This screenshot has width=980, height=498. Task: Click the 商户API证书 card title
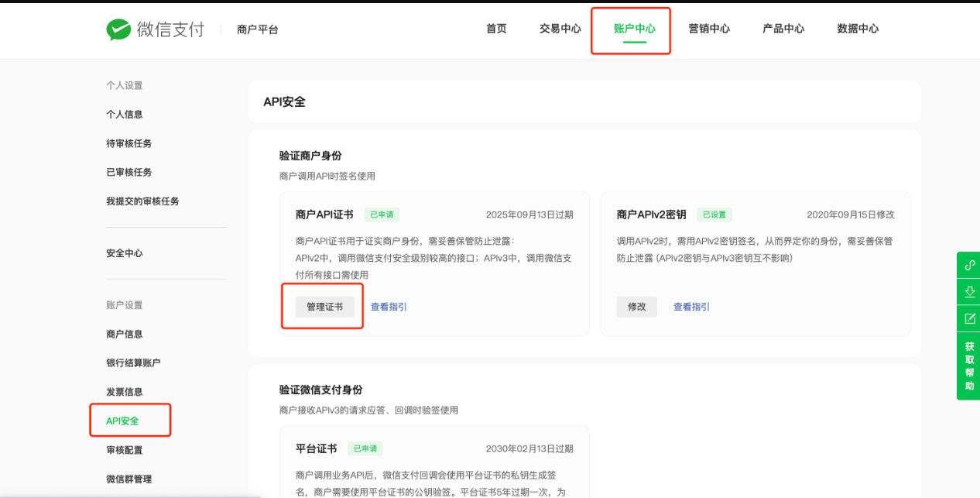click(324, 215)
